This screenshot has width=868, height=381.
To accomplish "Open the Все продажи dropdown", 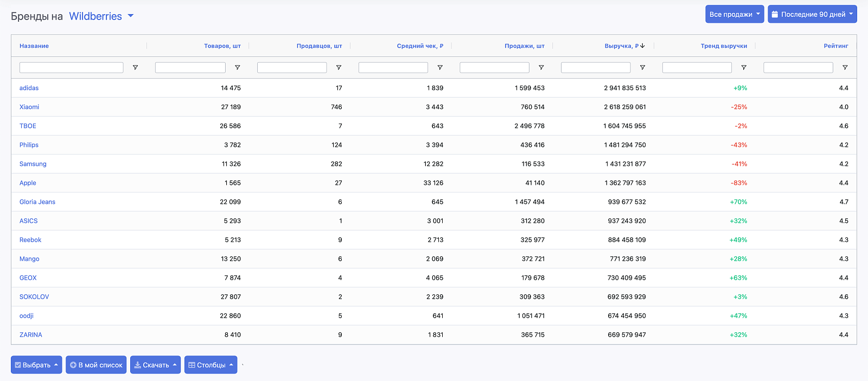I will coord(735,14).
